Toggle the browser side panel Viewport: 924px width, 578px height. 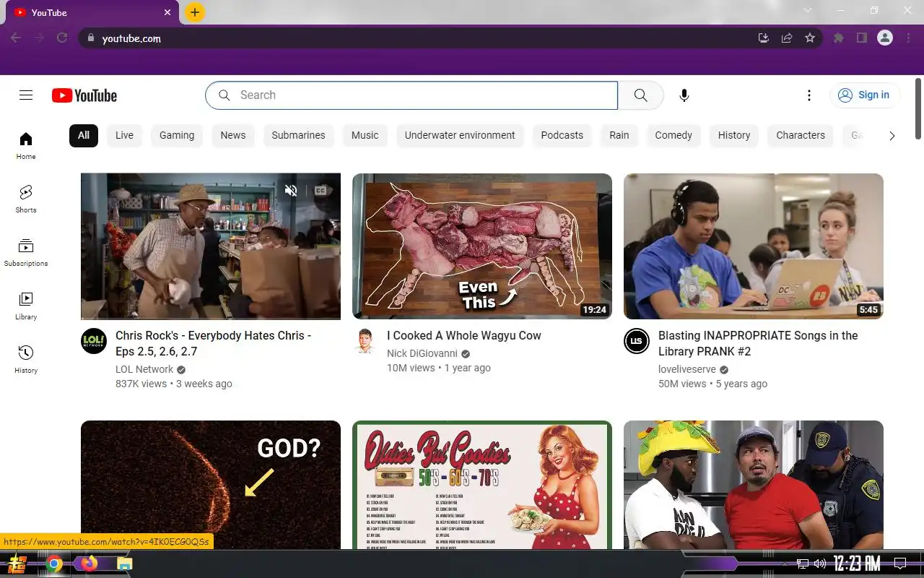(861, 38)
